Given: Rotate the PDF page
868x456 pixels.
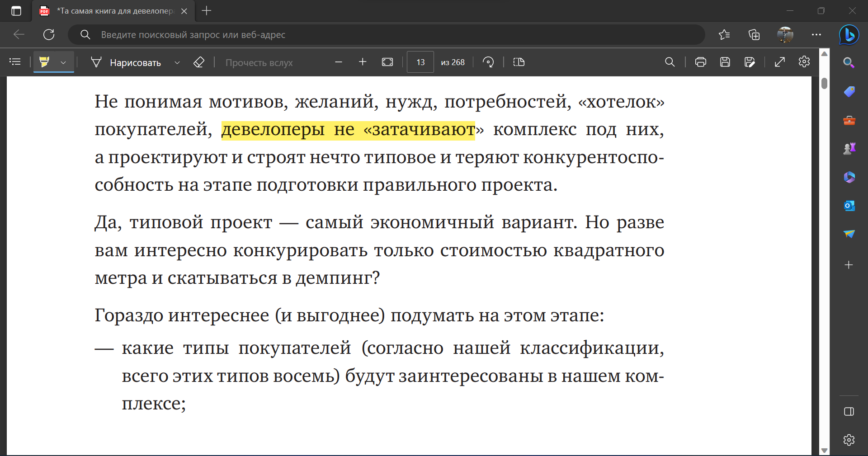Looking at the screenshot, I should tap(488, 62).
